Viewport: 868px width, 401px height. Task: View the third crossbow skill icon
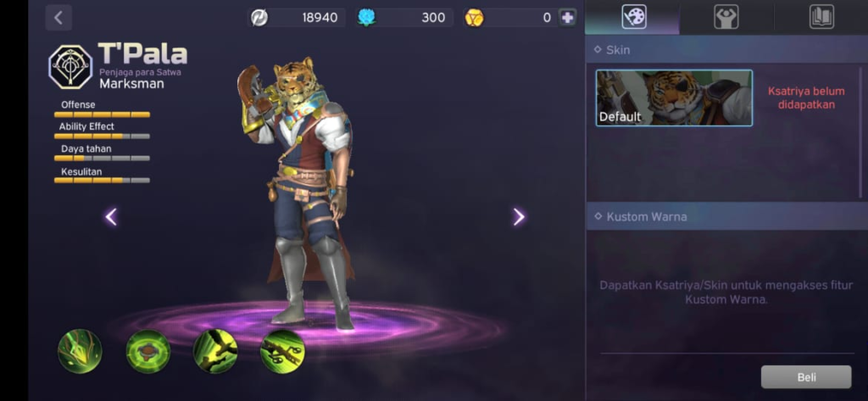pyautogui.click(x=215, y=351)
